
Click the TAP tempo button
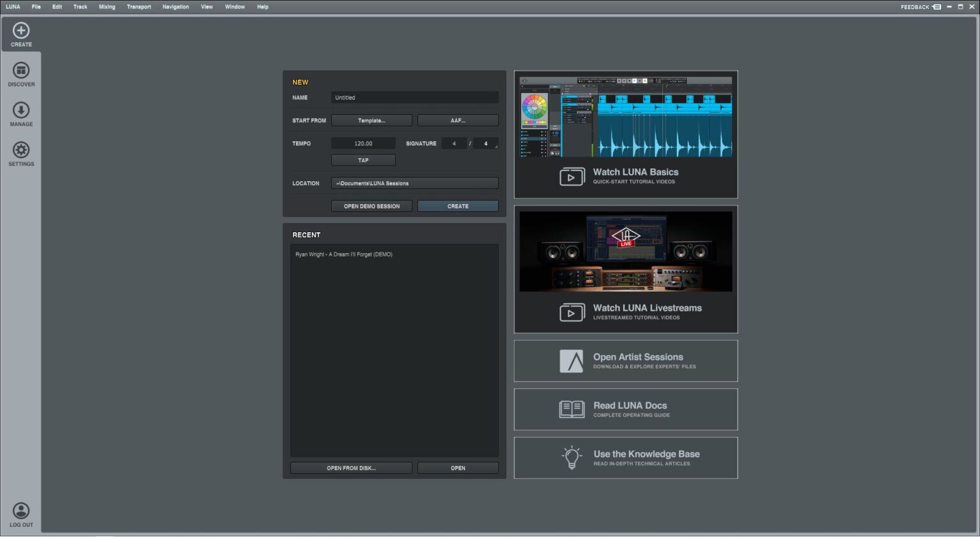pos(362,160)
